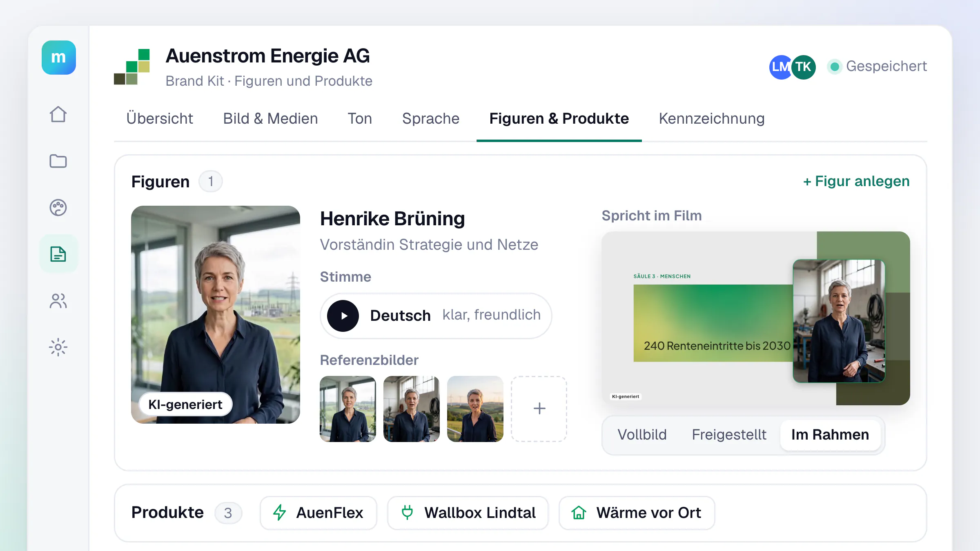Image resolution: width=980 pixels, height=551 pixels.
Task: Click the plug icon on Wallbox Lindtal
Action: [408, 512]
